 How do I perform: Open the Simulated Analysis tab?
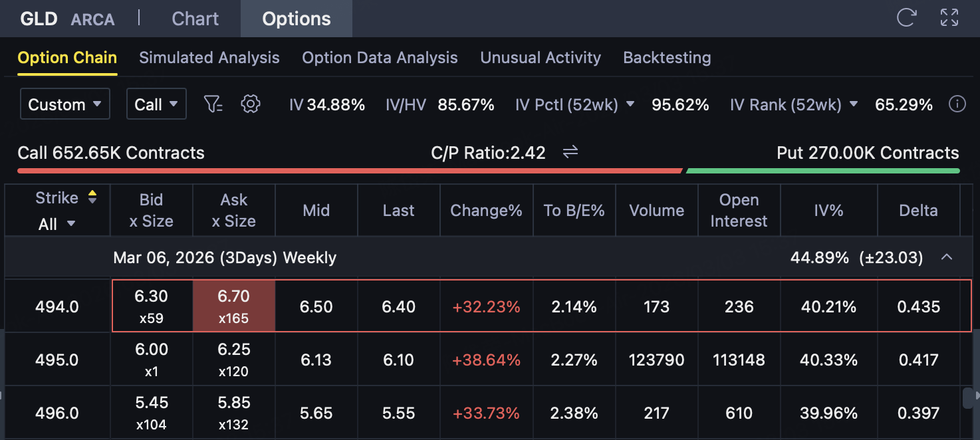(209, 58)
